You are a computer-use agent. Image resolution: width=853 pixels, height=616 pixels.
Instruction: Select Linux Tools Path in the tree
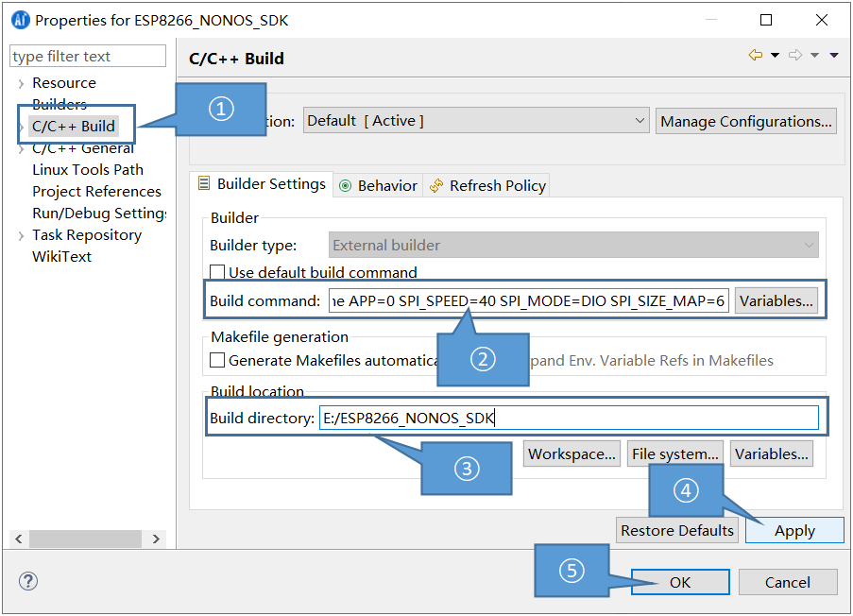(88, 170)
